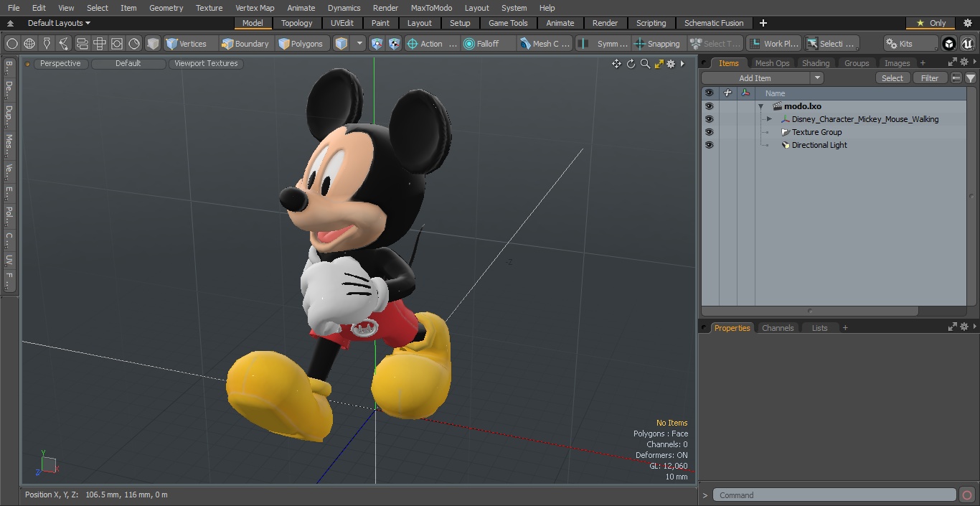The height and width of the screenshot is (506, 980).
Task: Open the Work Plane menu
Action: pyautogui.click(x=773, y=44)
